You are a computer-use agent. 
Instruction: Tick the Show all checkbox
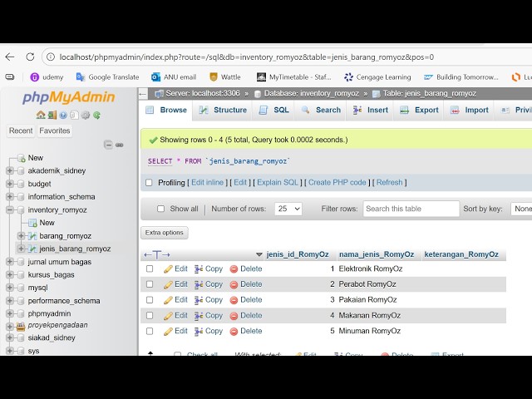[160, 209]
